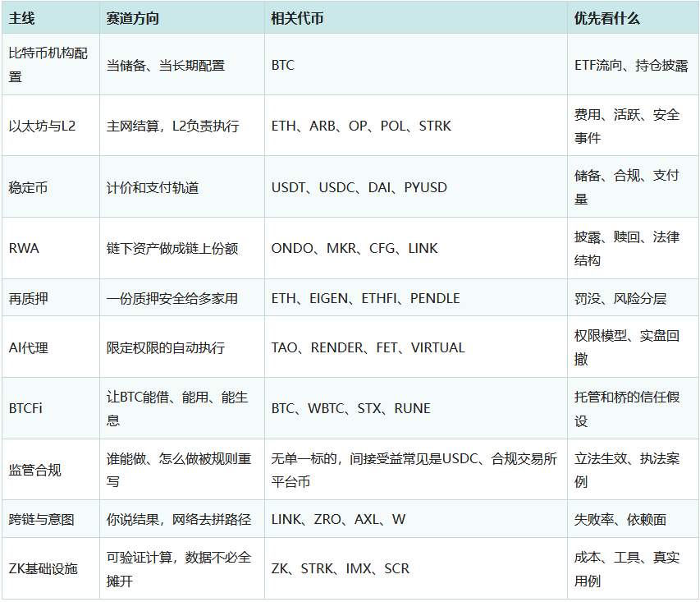Click the 赛道方向 column header
The width and height of the screenshot is (700, 602).
click(x=182, y=18)
